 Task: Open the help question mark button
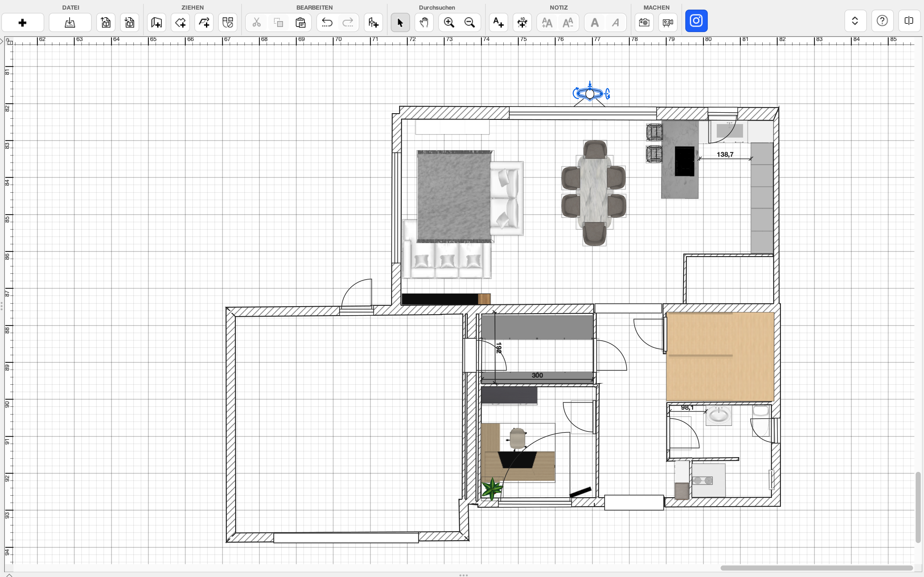coord(882,21)
